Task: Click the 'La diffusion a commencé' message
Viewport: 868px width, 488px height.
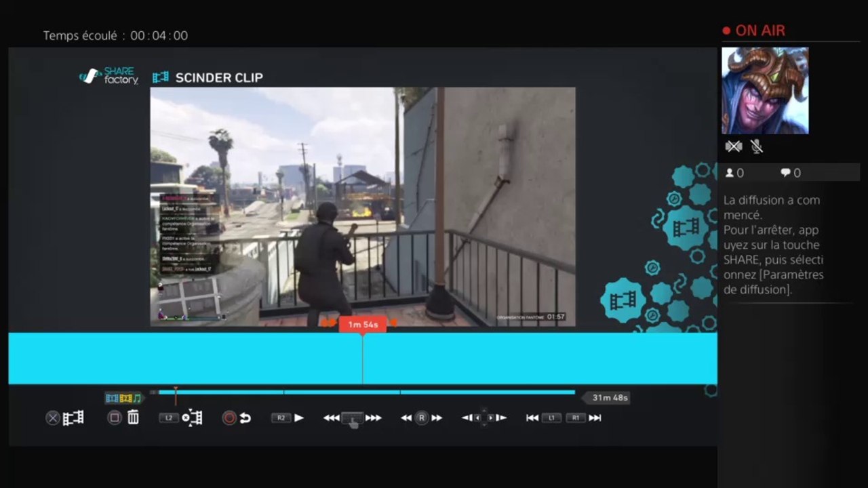Action: [774, 245]
